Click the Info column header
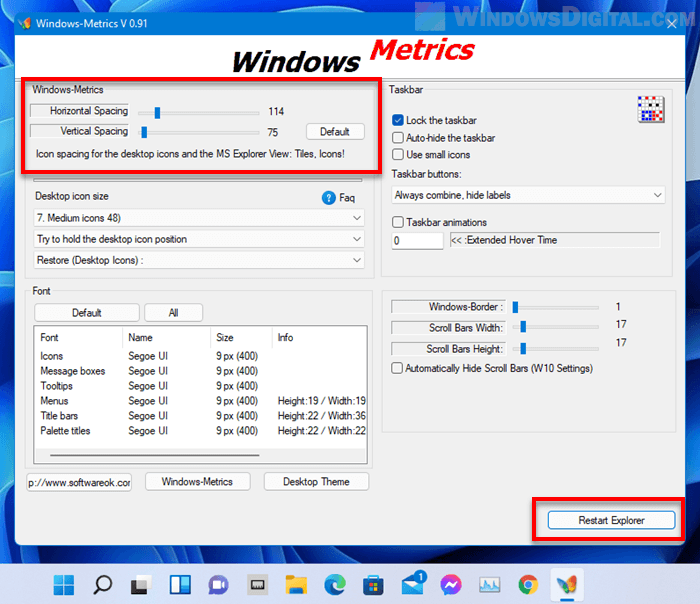700x604 pixels. click(x=319, y=337)
